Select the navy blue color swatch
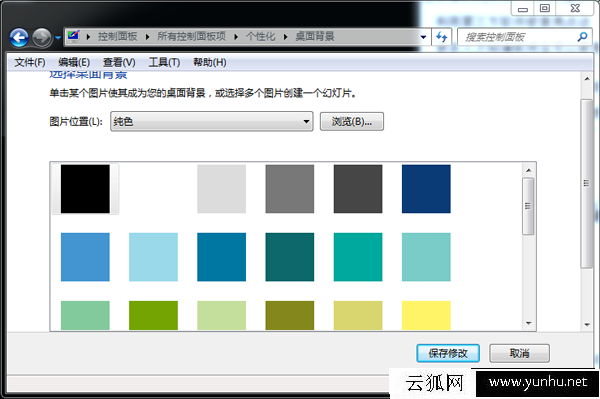This screenshot has height=399, width=600. 426,189
